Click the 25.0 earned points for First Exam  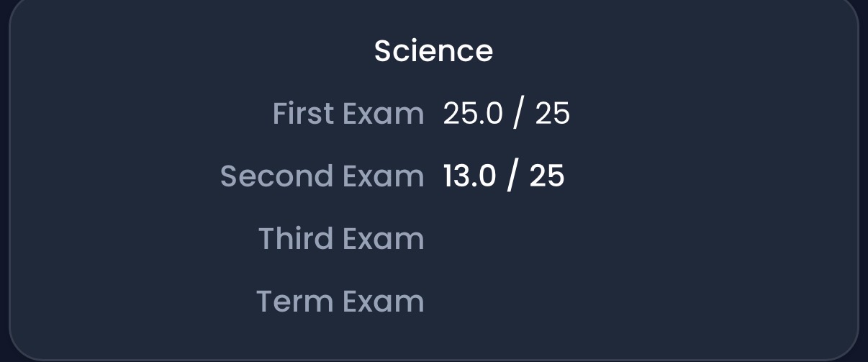coord(472,114)
